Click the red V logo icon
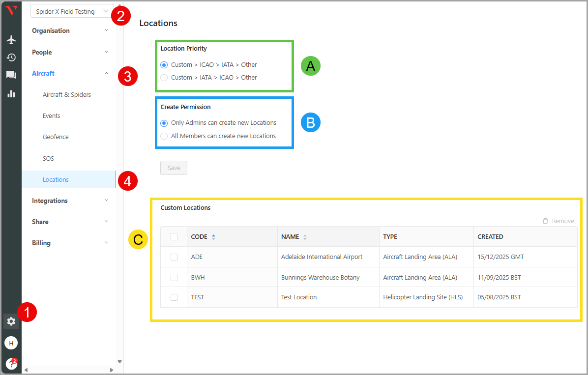Screen dimensions: 588x375 11,11
